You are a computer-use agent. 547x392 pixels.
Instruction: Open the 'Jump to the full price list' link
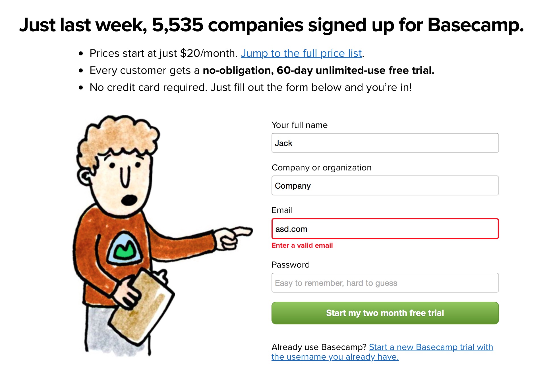point(301,53)
